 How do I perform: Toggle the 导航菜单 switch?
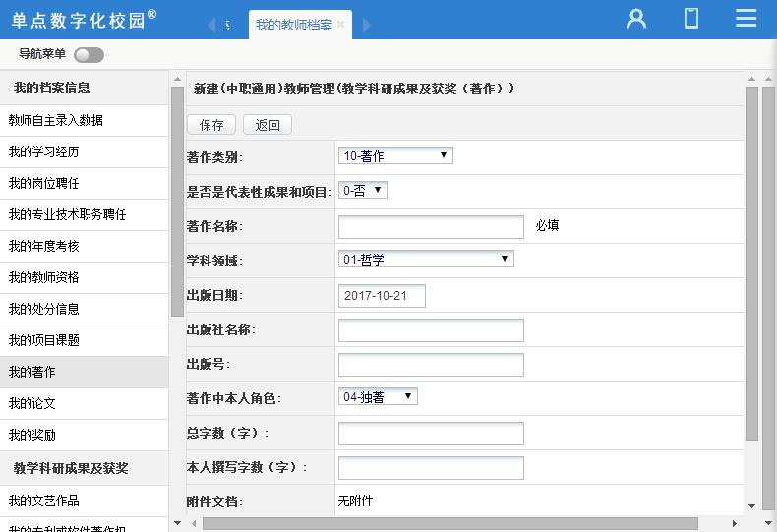point(89,55)
